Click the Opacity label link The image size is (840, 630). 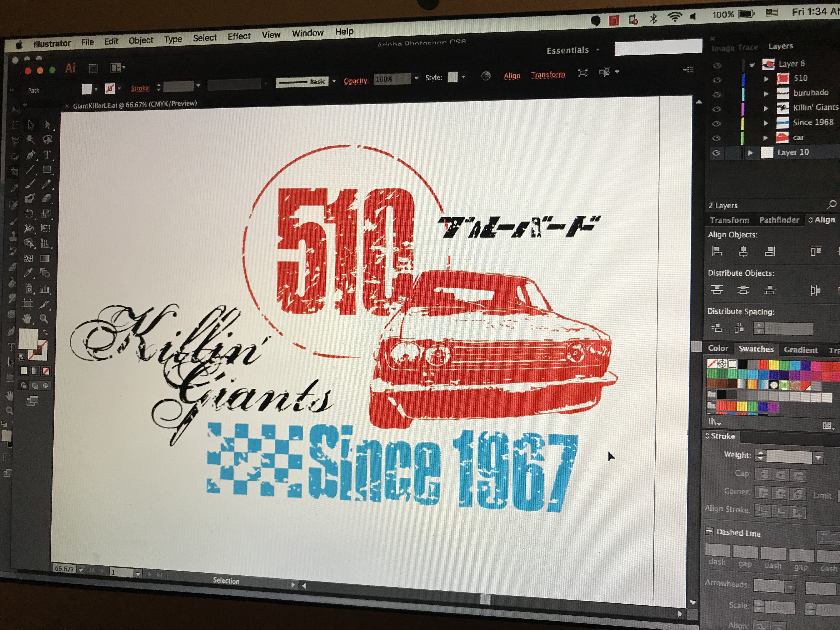(356, 81)
